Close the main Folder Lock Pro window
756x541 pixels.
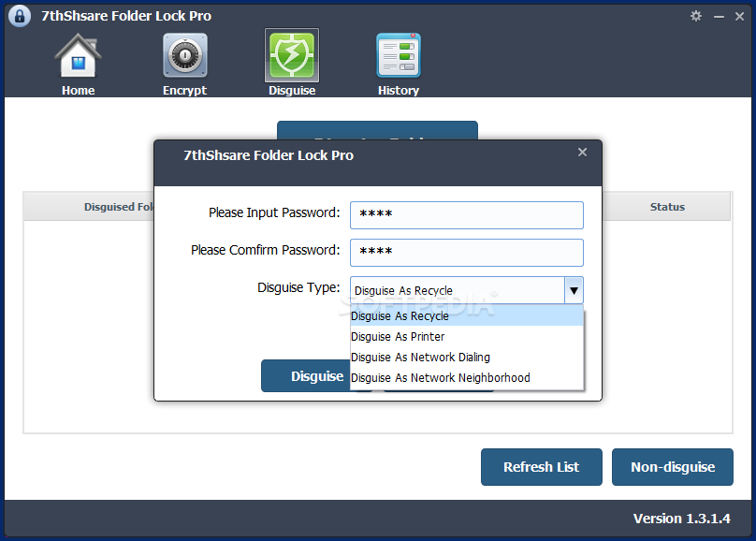pos(739,17)
